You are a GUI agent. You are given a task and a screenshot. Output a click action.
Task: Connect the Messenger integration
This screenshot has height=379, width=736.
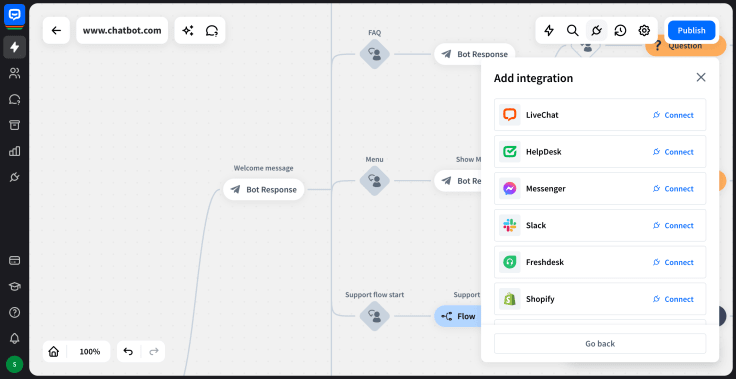click(673, 189)
